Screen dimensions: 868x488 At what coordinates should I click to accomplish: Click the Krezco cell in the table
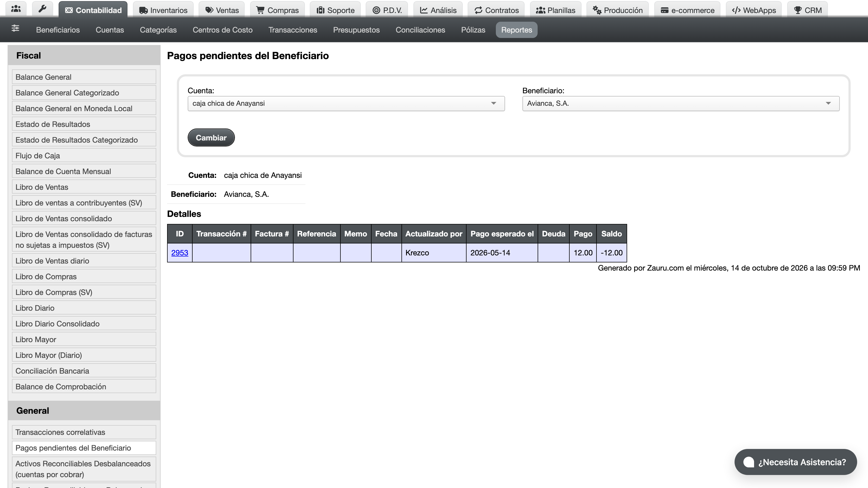point(434,253)
